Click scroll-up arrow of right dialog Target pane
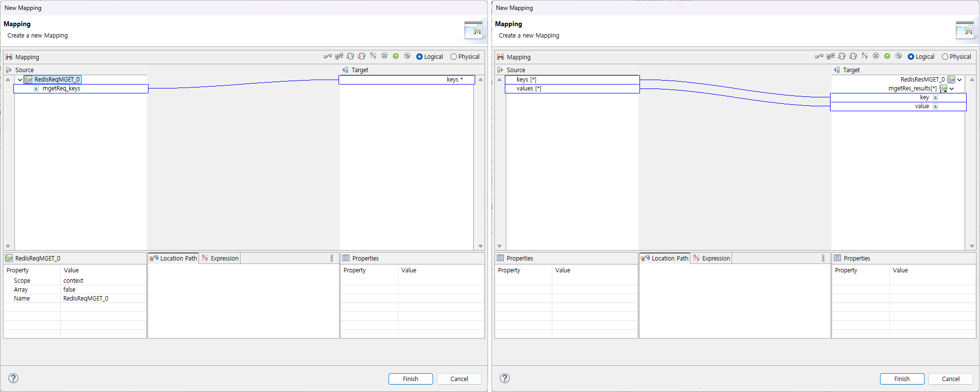Image resolution: width=980 pixels, height=392 pixels. coord(972,80)
